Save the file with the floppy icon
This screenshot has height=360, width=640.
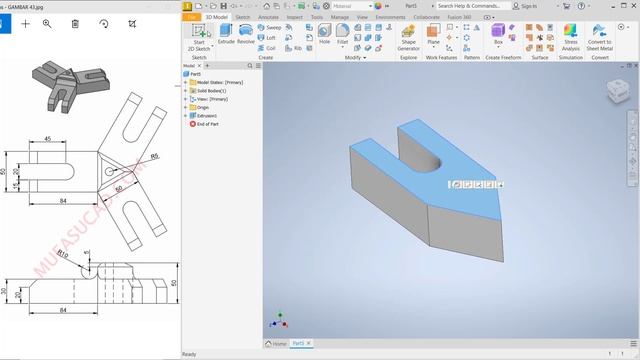pyautogui.click(x=224, y=6)
